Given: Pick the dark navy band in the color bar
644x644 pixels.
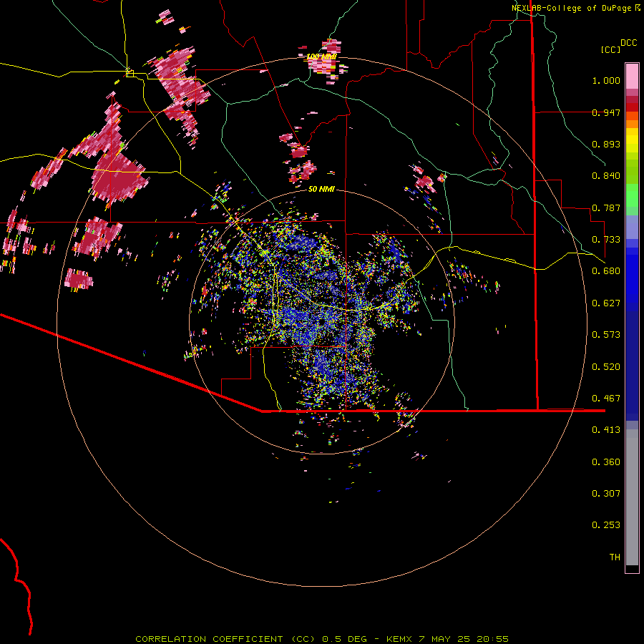Looking at the screenshot, I should (x=632, y=361).
